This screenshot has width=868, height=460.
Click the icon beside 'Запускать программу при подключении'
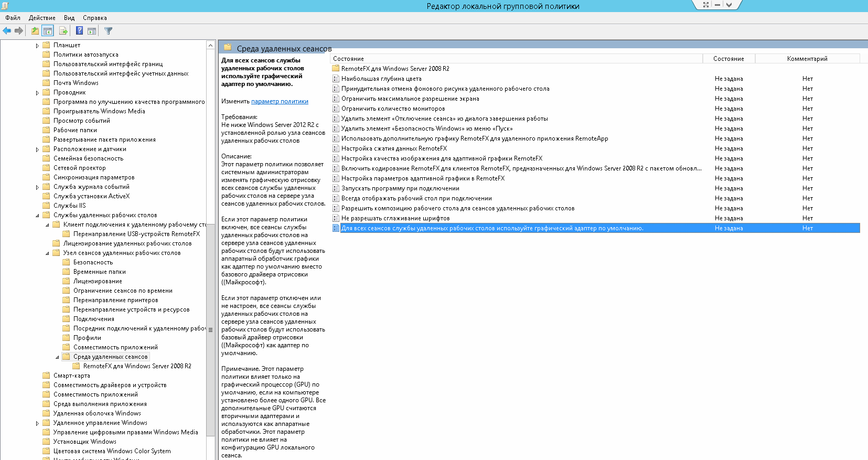click(336, 188)
